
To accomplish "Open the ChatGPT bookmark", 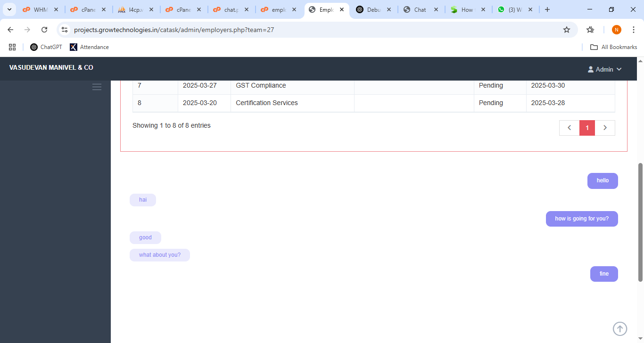I will [x=46, y=47].
